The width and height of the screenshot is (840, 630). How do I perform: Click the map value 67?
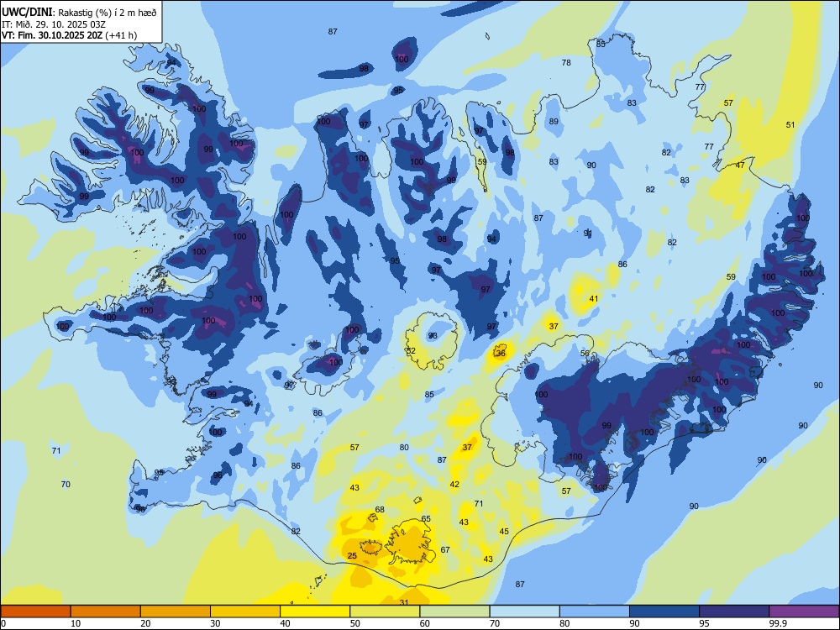pos(445,549)
